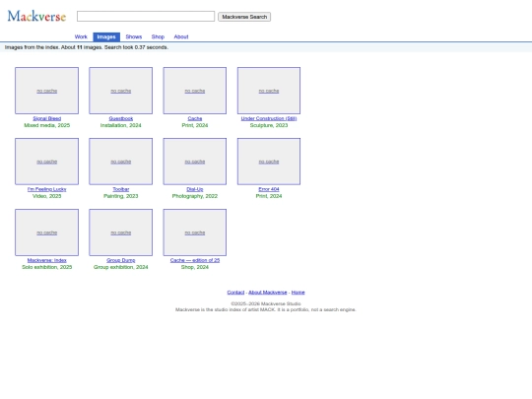This screenshot has width=532, height=399.
Task: Open the Cache — edition of 25 thumbnail
Action: click(195, 233)
